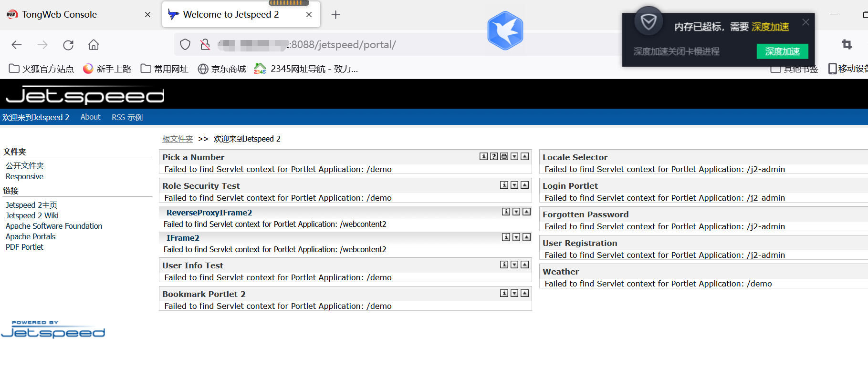Click the insecure connection lock icon

pyautogui.click(x=205, y=45)
